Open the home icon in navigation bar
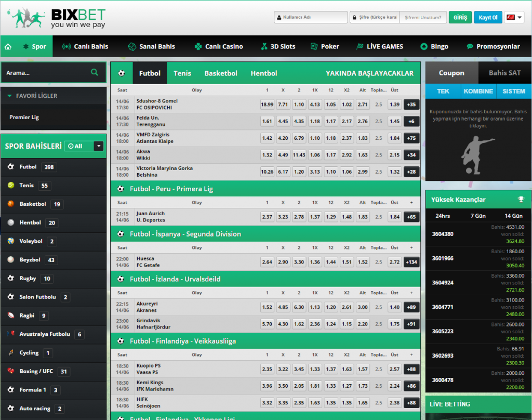 8,46
